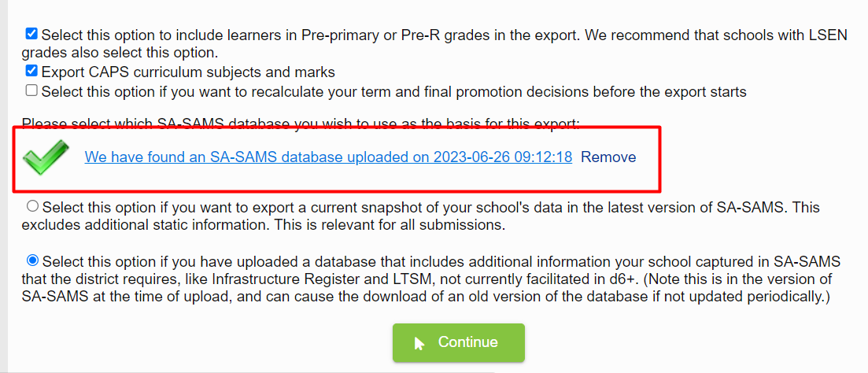Click the label text about recalculating promotion decisions
868x373 pixels.
[394, 91]
